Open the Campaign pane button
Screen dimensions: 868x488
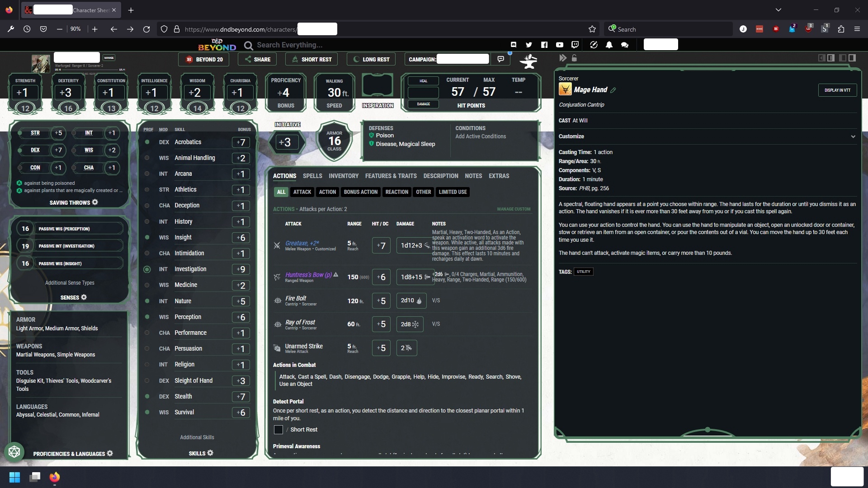[449, 59]
